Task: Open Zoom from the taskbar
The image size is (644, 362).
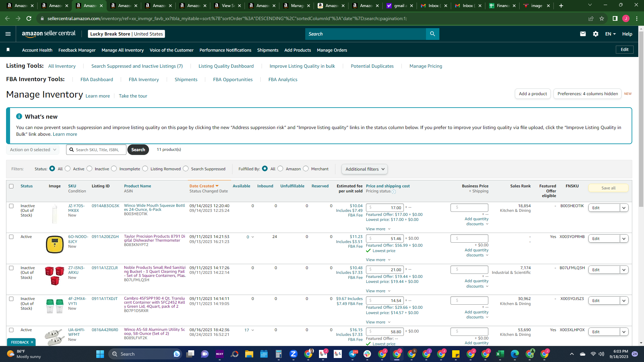Action: [293, 354]
